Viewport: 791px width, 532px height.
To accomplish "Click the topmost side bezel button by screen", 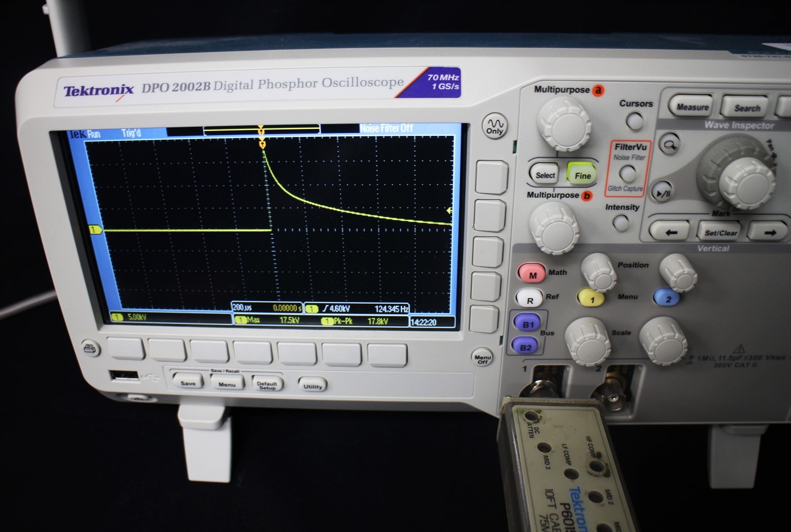I will 492,177.
